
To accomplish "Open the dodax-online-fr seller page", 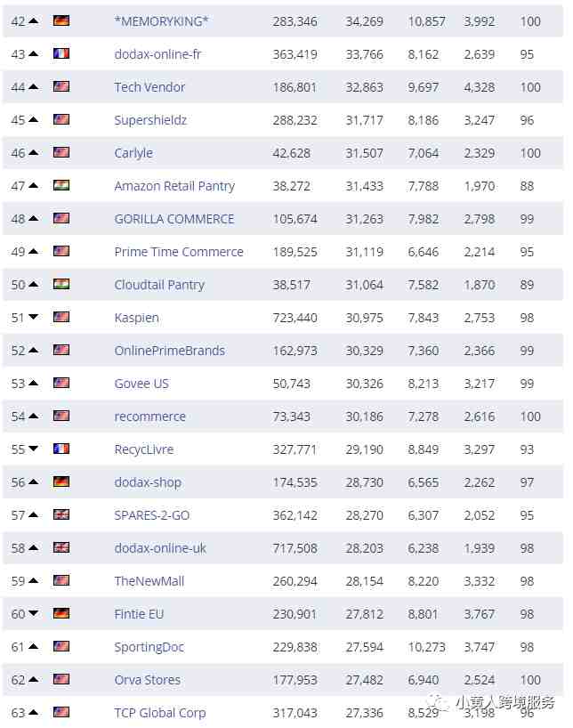I will pos(157,54).
